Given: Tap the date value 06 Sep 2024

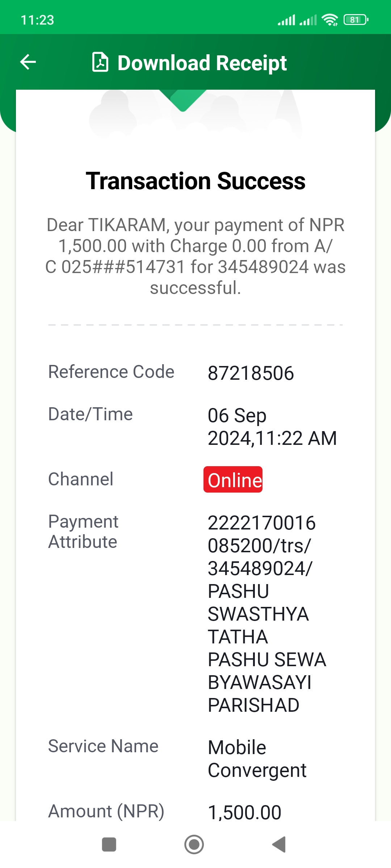Looking at the screenshot, I should [272, 427].
